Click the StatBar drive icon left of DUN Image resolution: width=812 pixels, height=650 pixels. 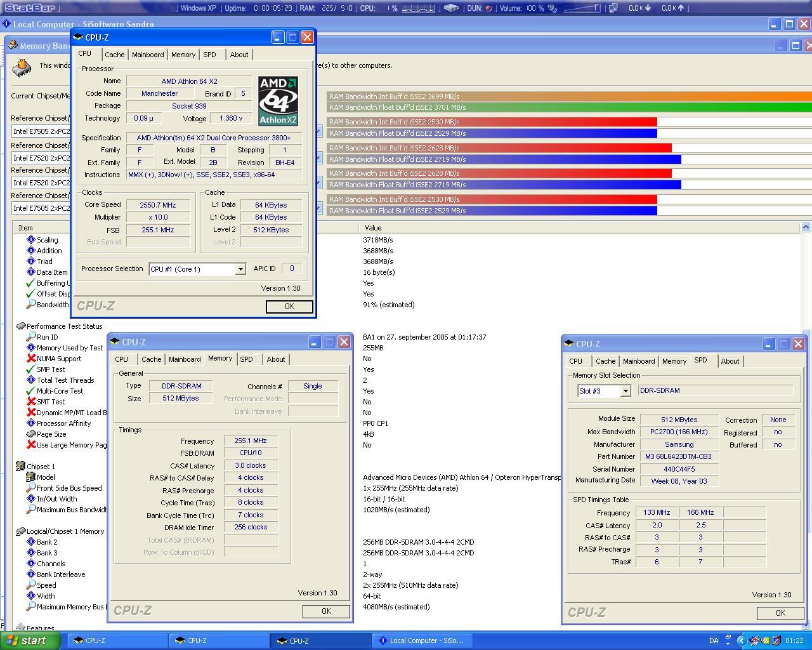pos(451,8)
